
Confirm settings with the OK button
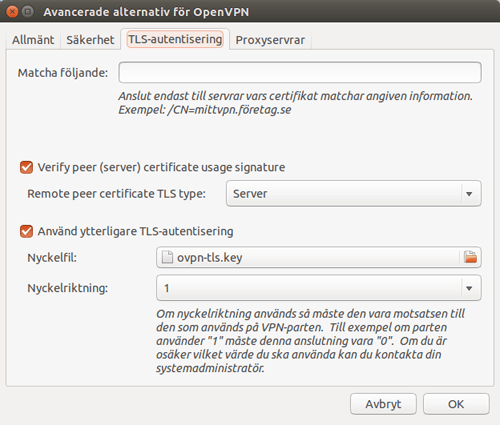pyautogui.click(x=456, y=404)
